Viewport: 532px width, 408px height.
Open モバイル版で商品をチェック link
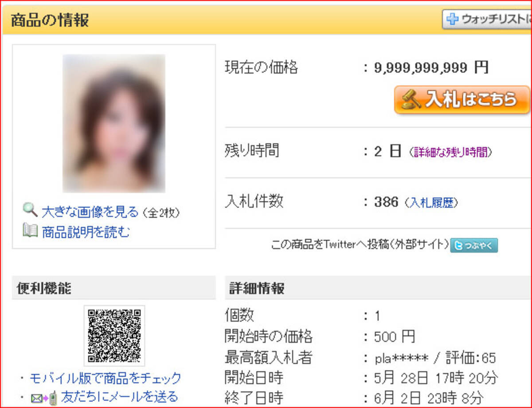tap(105, 378)
